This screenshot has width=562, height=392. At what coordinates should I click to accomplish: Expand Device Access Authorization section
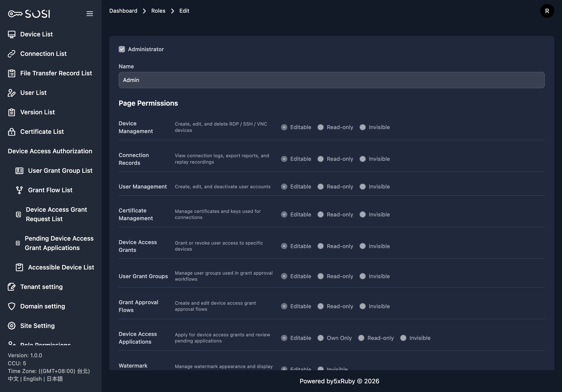(x=50, y=151)
